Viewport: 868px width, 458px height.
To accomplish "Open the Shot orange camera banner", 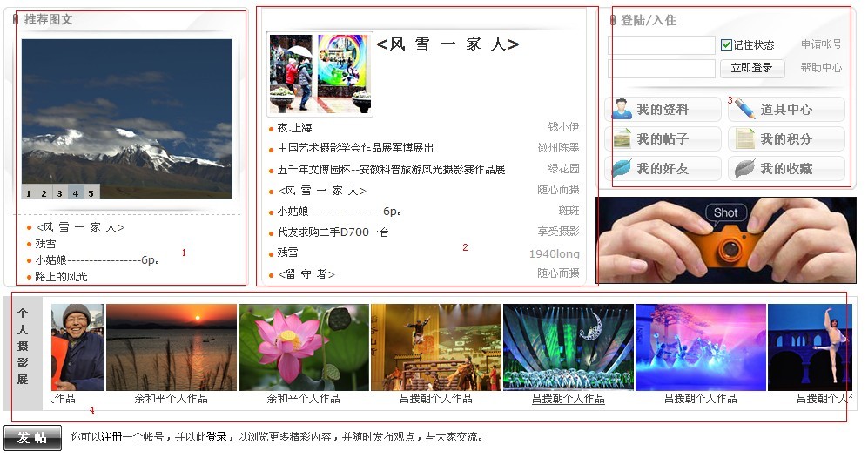I will [x=726, y=239].
